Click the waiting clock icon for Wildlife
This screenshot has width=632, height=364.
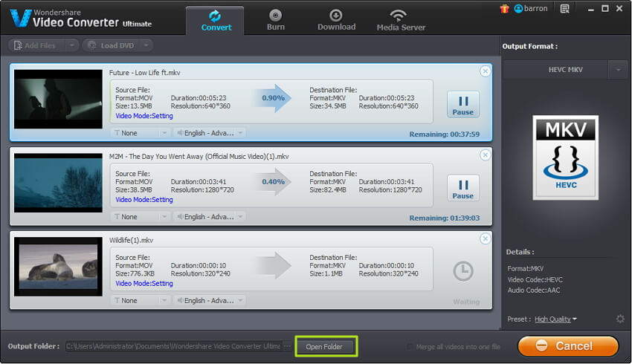coord(462,271)
